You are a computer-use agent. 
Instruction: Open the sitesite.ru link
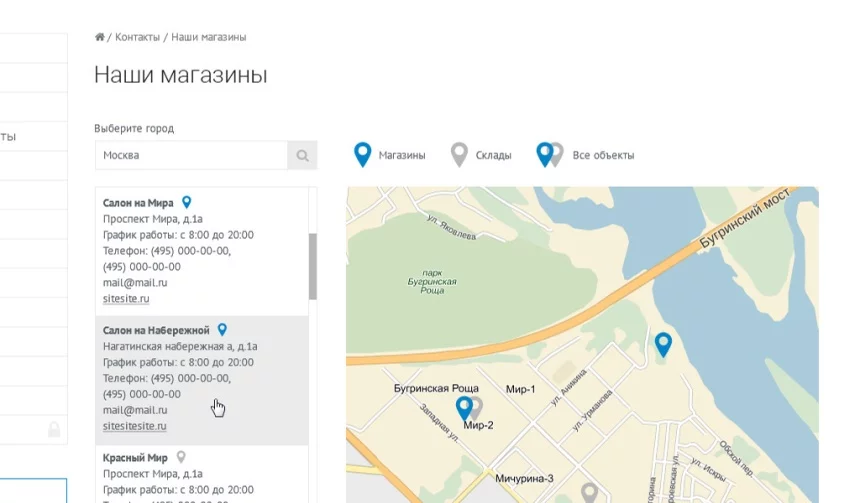coord(126,298)
